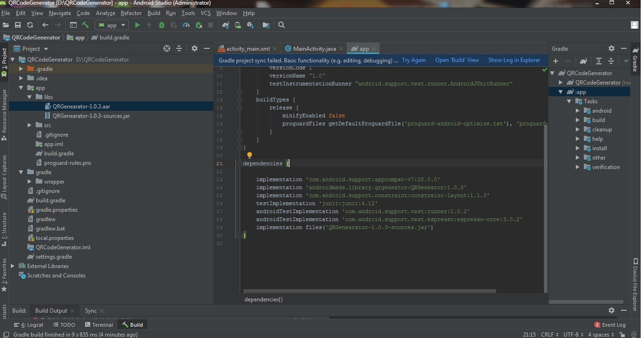Sync project with Gradle files icon
The image size is (644, 338).
[226, 25]
